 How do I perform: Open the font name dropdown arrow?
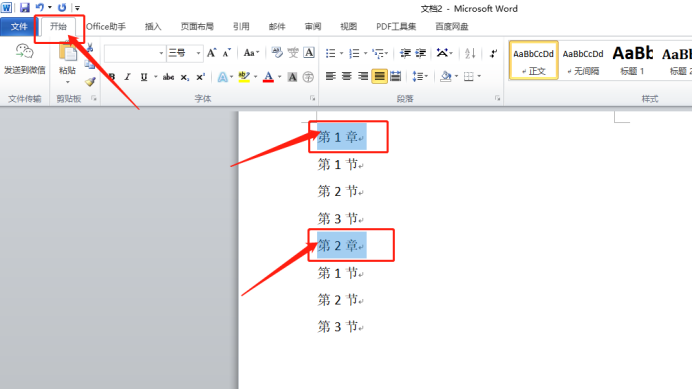point(161,53)
